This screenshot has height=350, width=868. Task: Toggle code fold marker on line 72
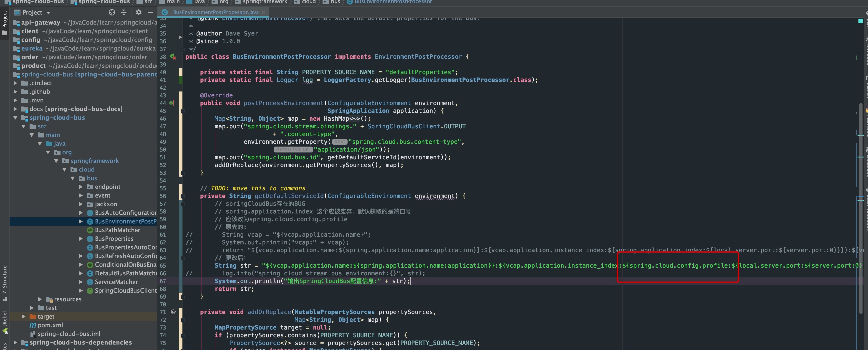pos(182,320)
